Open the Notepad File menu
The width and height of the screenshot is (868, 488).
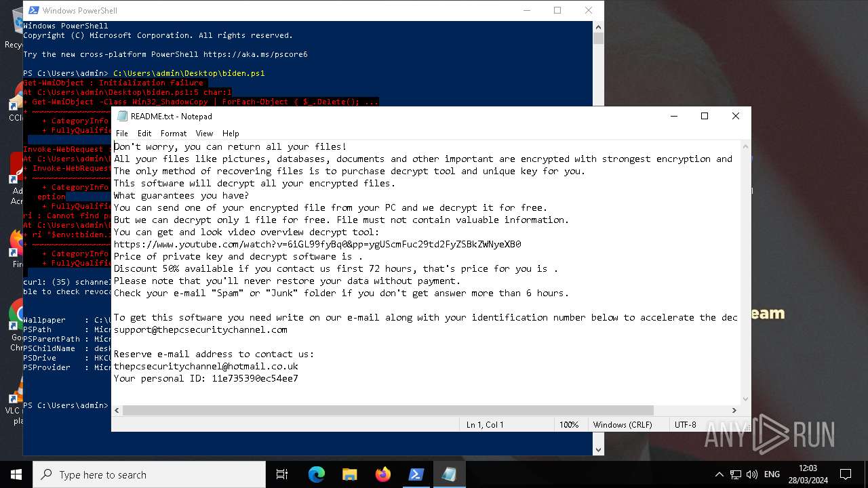(x=121, y=134)
